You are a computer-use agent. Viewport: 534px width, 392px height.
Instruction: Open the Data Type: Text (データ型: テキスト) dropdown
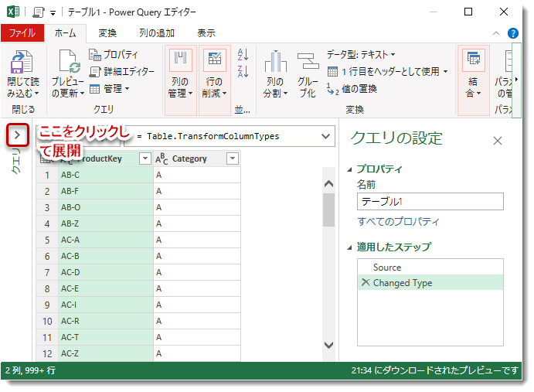[x=361, y=55]
